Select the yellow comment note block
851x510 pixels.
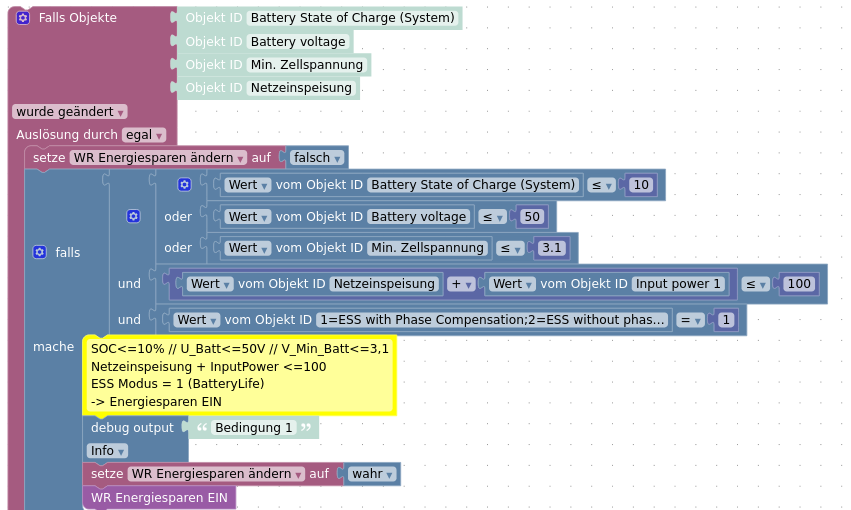pyautogui.click(x=239, y=375)
